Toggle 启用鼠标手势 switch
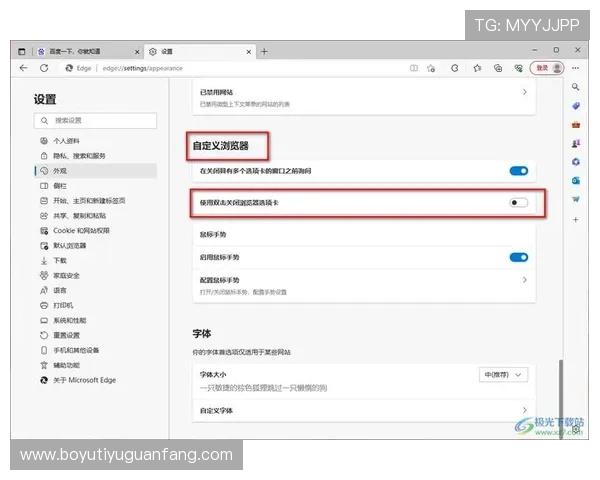This screenshot has height=480, width=600. (518, 257)
